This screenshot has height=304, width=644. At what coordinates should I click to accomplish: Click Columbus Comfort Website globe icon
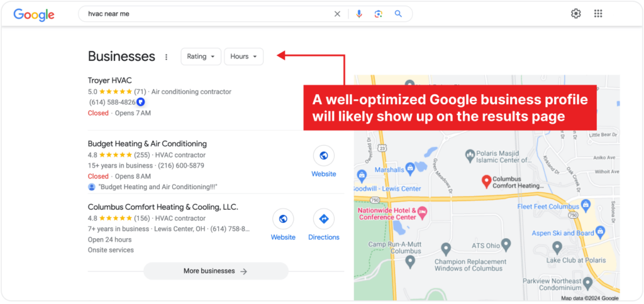(x=283, y=219)
